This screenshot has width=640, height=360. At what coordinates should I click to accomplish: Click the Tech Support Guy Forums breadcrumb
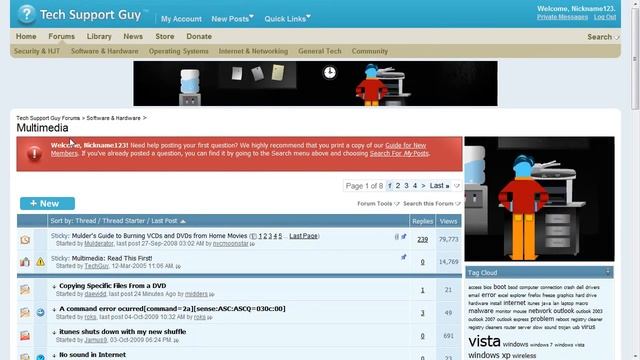(x=48, y=118)
